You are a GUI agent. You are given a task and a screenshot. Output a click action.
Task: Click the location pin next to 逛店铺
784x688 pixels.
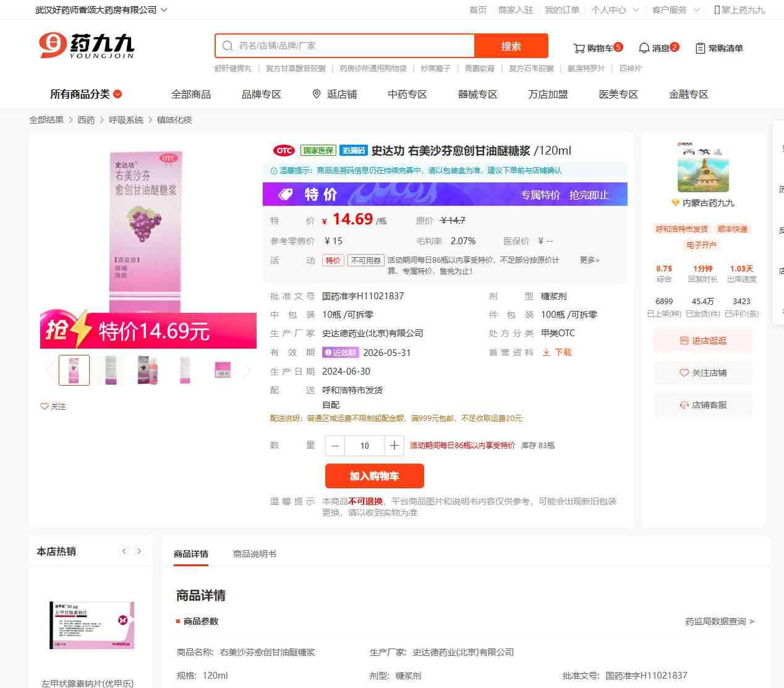tap(317, 94)
